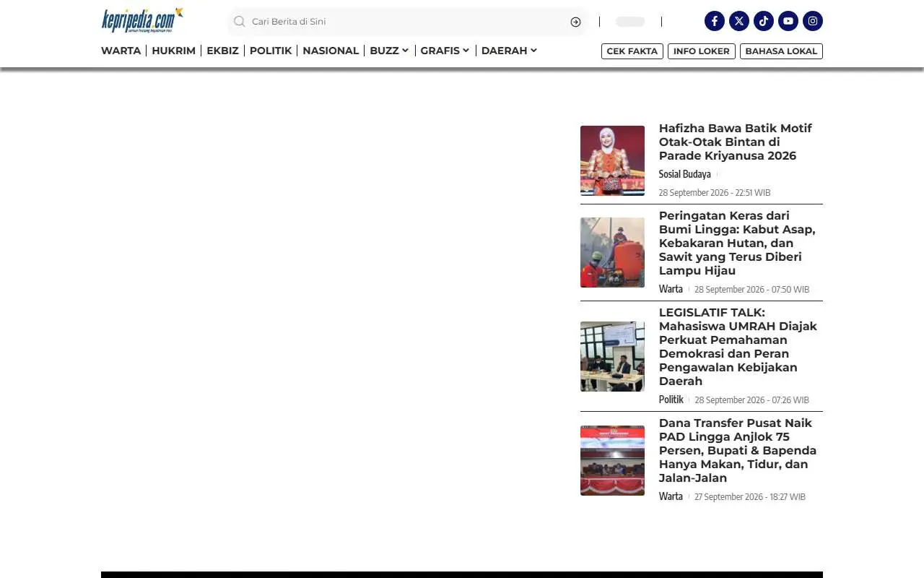Open the HUKRIM menu section
924x578 pixels.
(173, 51)
